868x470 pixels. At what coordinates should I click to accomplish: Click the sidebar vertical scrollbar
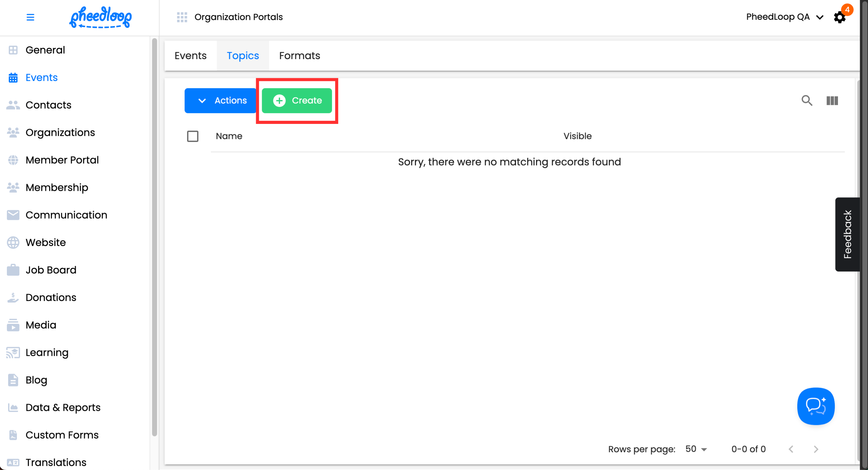tap(154, 236)
